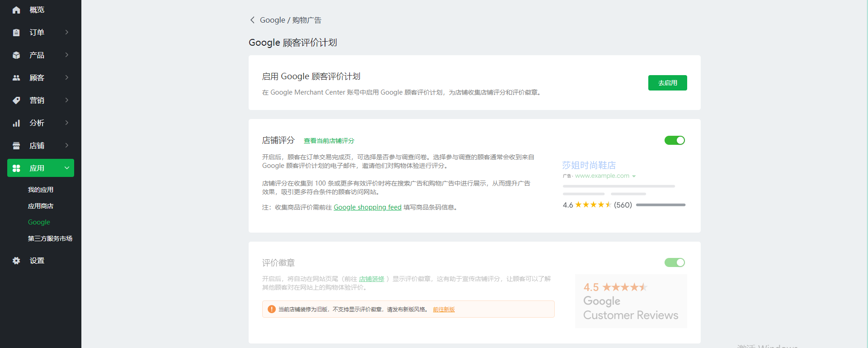The width and height of the screenshot is (868, 348).
Task: Click the tag icon for 营销
Action: [x=16, y=100]
